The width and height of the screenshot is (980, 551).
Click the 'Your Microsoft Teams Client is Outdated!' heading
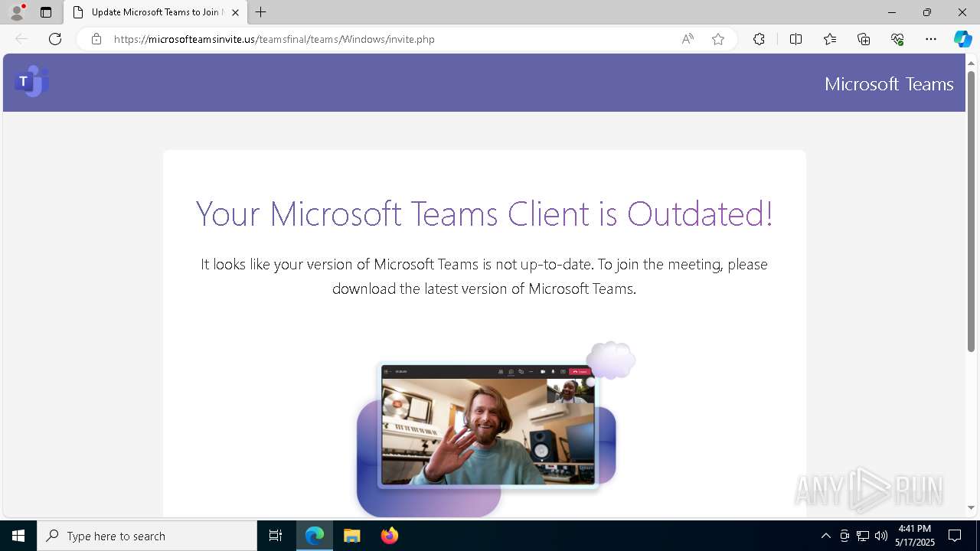[x=484, y=214]
